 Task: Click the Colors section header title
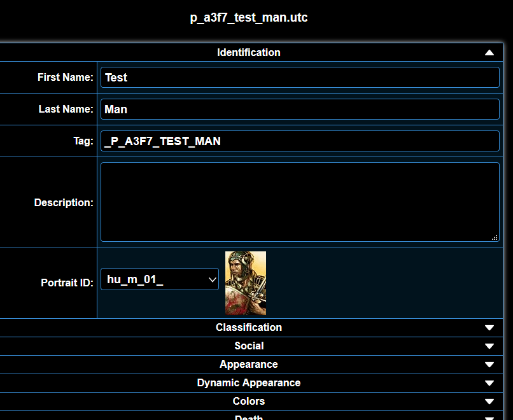click(x=249, y=401)
